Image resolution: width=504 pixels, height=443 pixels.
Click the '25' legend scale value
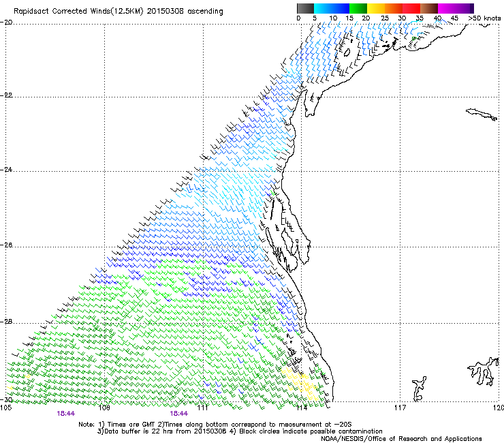[384, 18]
